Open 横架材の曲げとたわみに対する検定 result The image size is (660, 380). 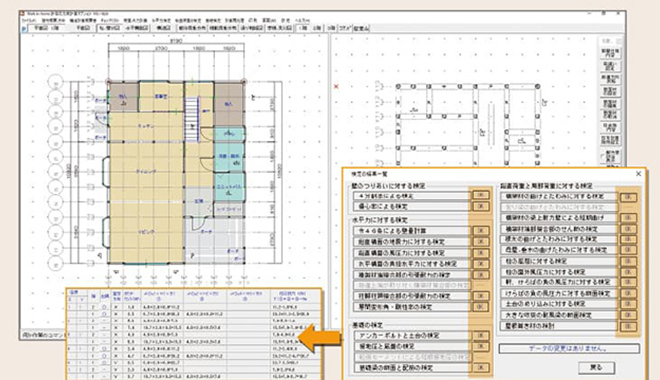tap(559, 197)
